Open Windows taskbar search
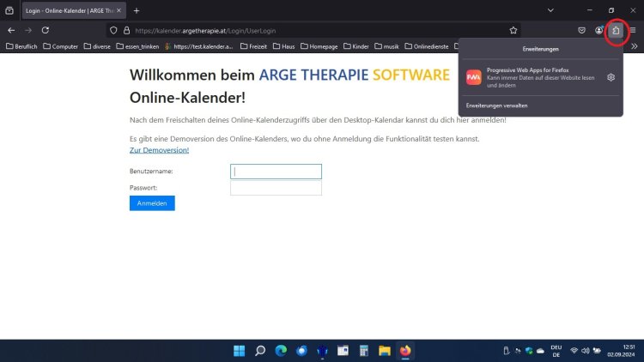644x362 pixels. (260, 351)
